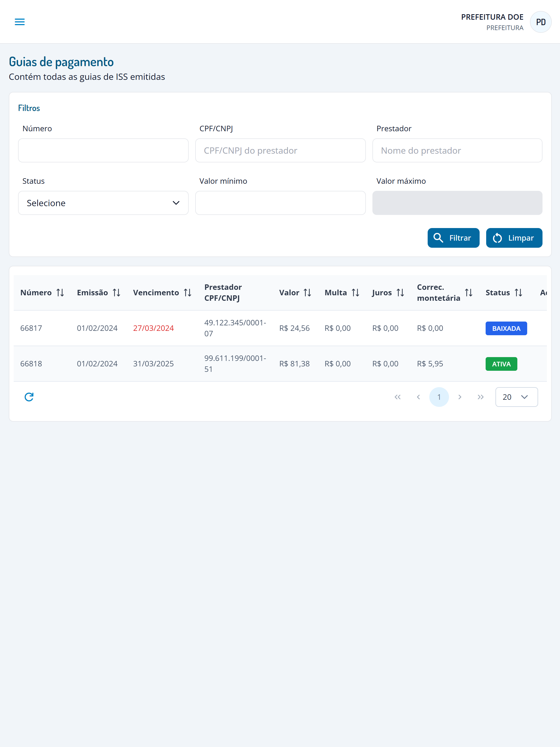
Task: Sort by Correc. montetária column
Action: tap(468, 293)
